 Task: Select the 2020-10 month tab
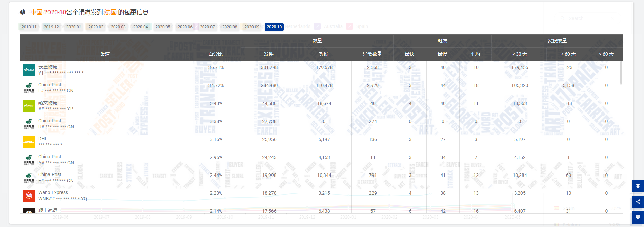[274, 27]
